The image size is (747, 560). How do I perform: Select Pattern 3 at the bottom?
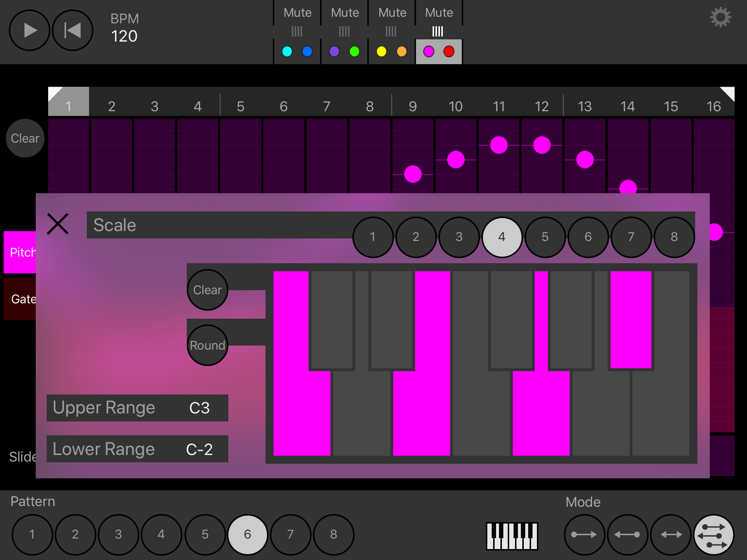pyautogui.click(x=118, y=534)
